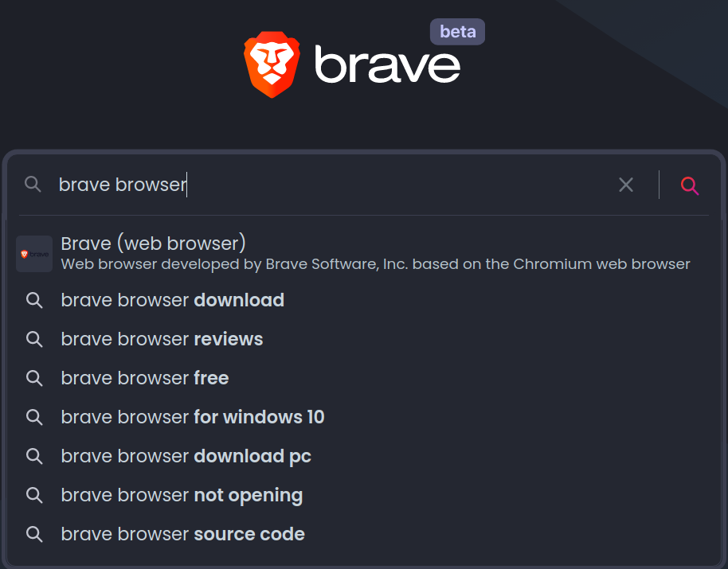Submit search with pink magnifier button

pyautogui.click(x=690, y=185)
